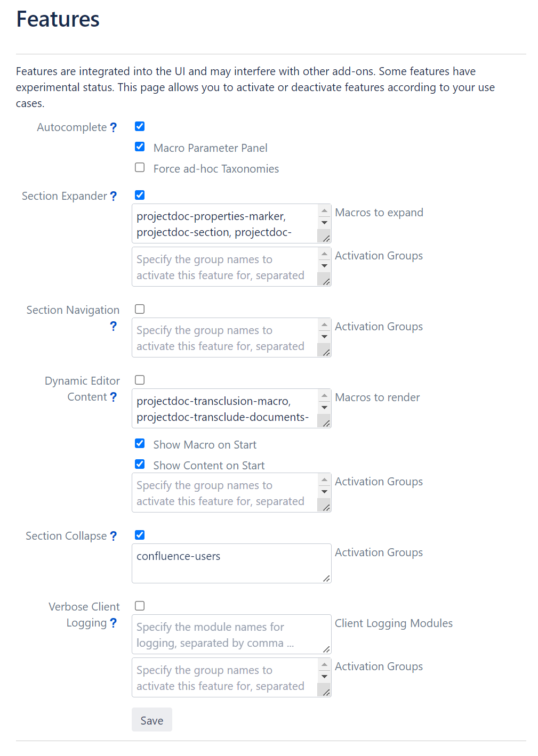538x756 pixels.
Task: Click the Section Expander help icon
Action: [113, 196]
